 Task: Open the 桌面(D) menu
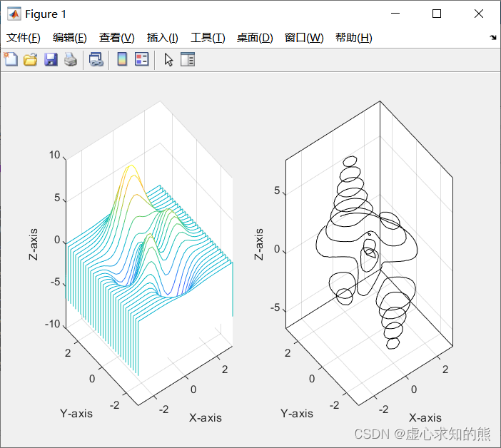tap(255, 38)
